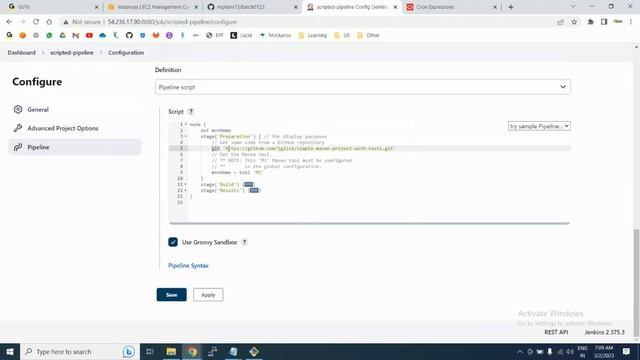The image size is (640, 360).
Task: Open a new browser tab
Action: pos(511,7)
